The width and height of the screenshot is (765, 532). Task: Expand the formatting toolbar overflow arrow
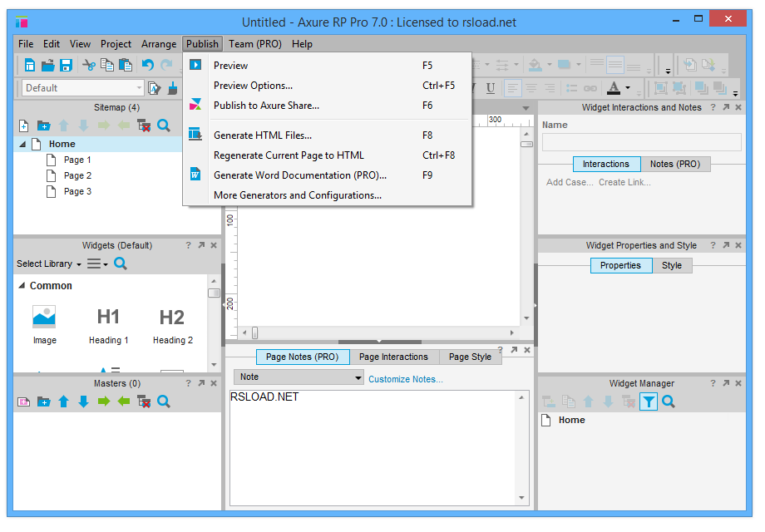pyautogui.click(x=735, y=94)
